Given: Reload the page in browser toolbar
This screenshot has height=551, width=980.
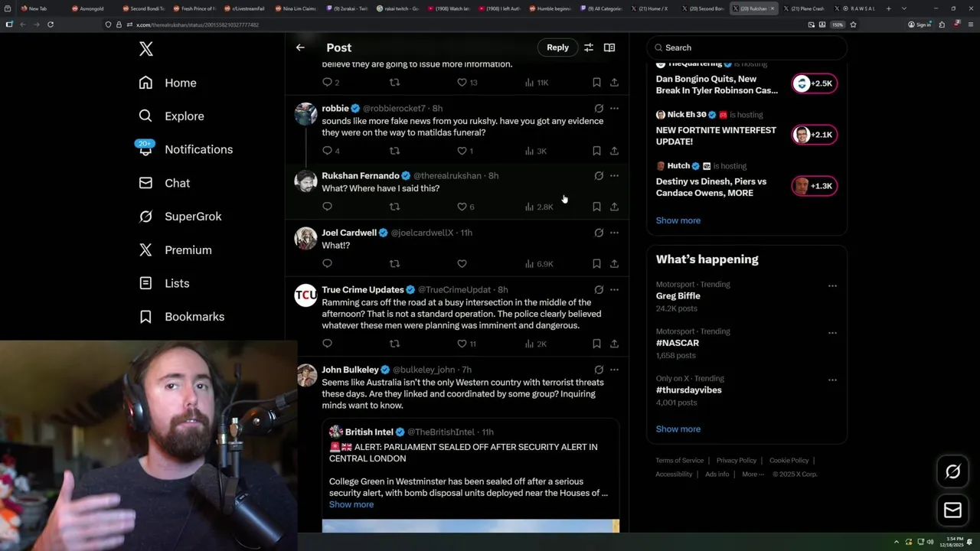Looking at the screenshot, I should [51, 24].
